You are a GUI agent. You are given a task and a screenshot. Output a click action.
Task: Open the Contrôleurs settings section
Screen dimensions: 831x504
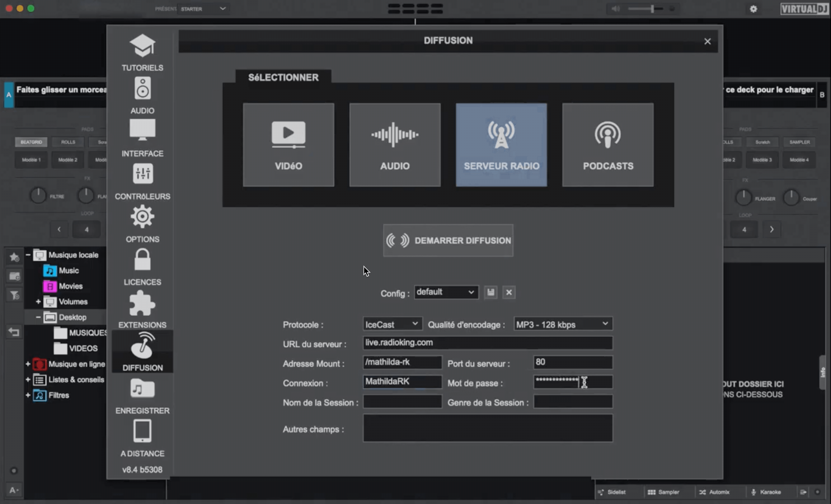(x=142, y=181)
